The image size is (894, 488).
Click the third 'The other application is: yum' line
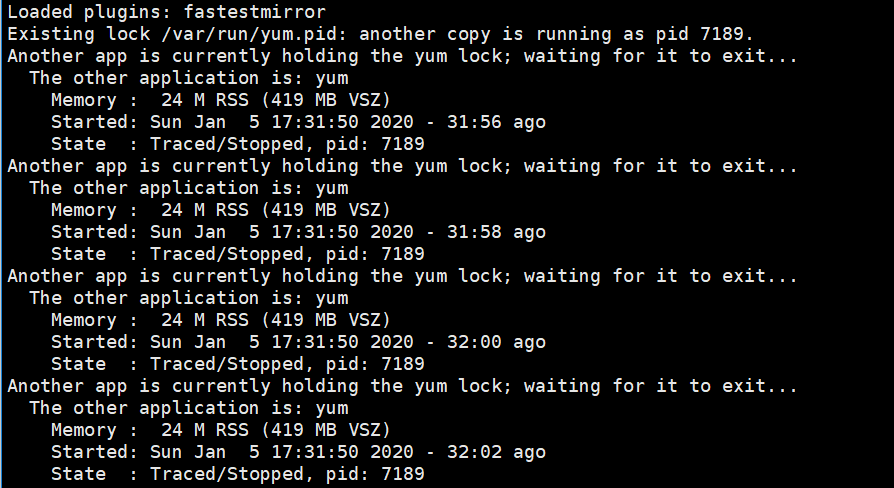pyautogui.click(x=189, y=298)
